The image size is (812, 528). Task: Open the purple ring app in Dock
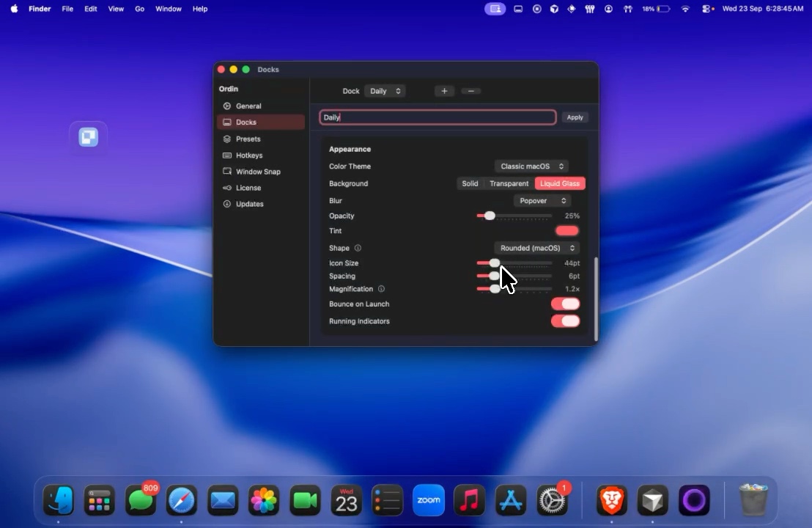(694, 501)
